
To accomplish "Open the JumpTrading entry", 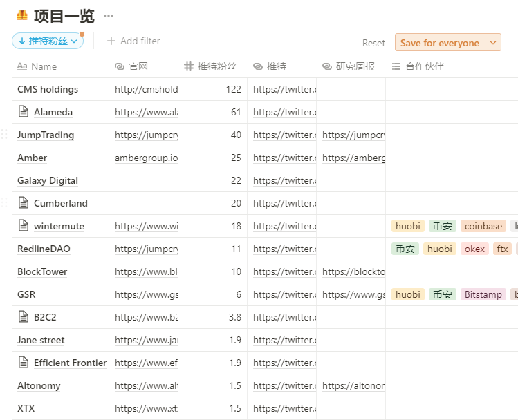I will pos(46,135).
